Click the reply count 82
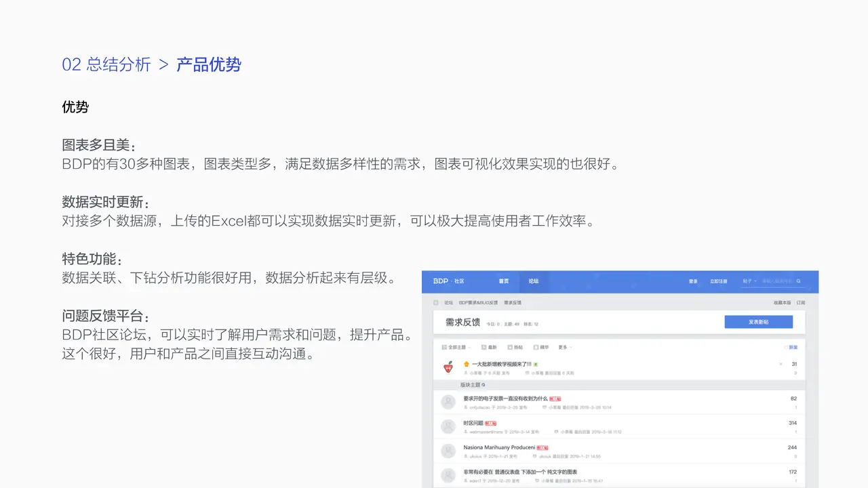 (793, 399)
